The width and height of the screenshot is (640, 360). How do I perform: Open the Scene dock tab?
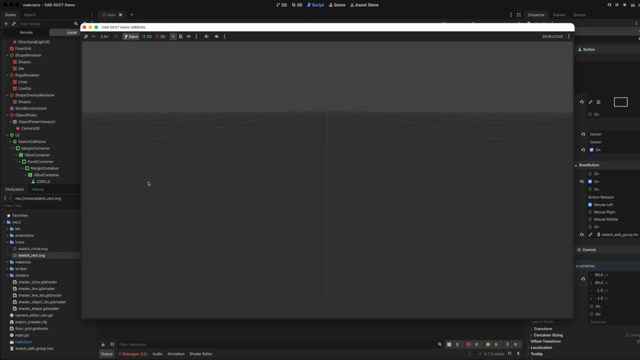pyautogui.click(x=10, y=15)
